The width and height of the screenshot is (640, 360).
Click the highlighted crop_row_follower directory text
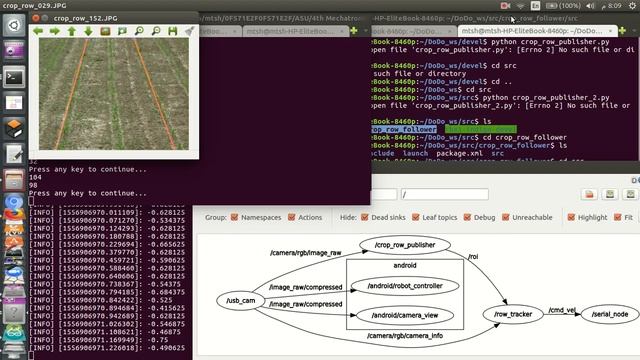pyautogui.click(x=404, y=129)
